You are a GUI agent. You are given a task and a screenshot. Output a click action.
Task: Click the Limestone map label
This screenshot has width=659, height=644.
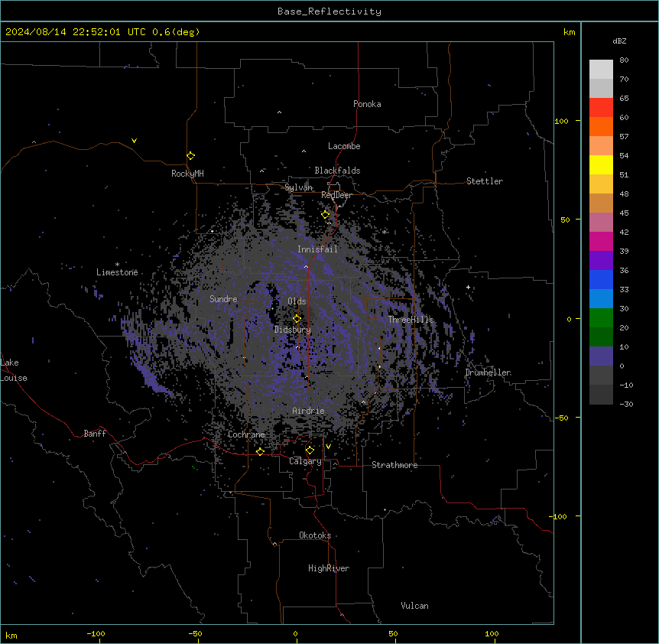click(117, 272)
